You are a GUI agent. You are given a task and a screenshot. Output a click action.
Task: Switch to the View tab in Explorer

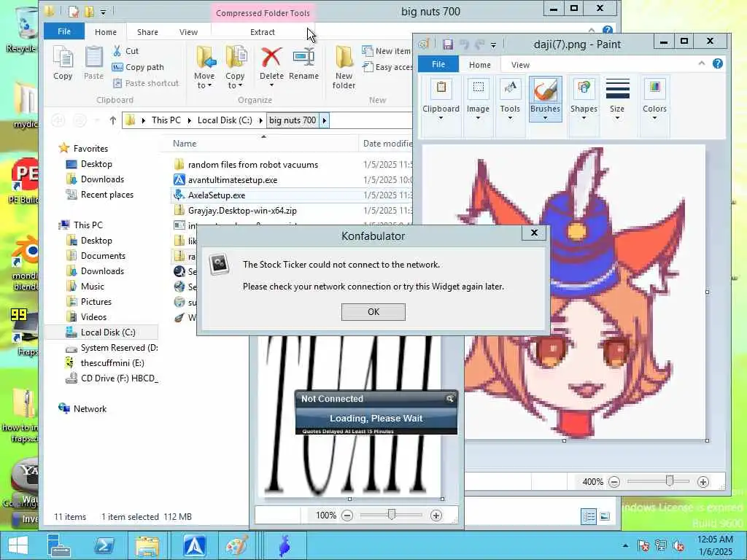[188, 32]
